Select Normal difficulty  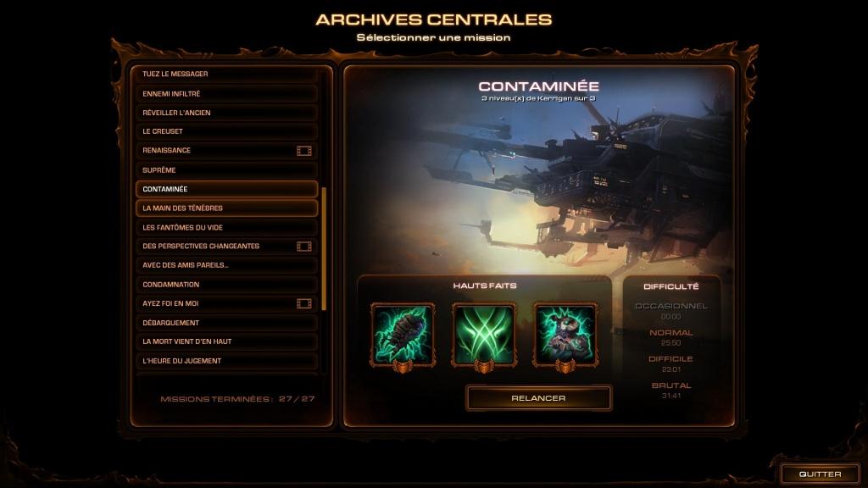click(671, 332)
